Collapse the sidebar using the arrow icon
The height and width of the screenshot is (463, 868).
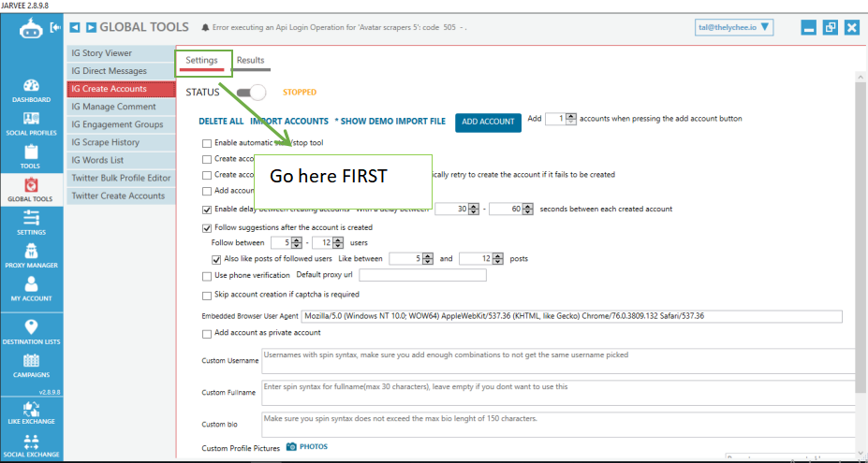[55, 27]
